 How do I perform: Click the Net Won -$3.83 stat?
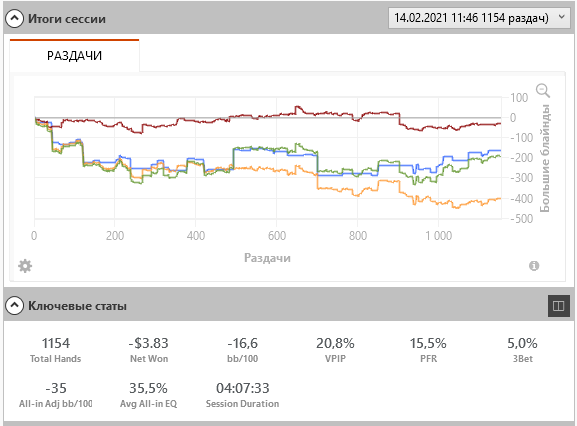[x=149, y=350]
